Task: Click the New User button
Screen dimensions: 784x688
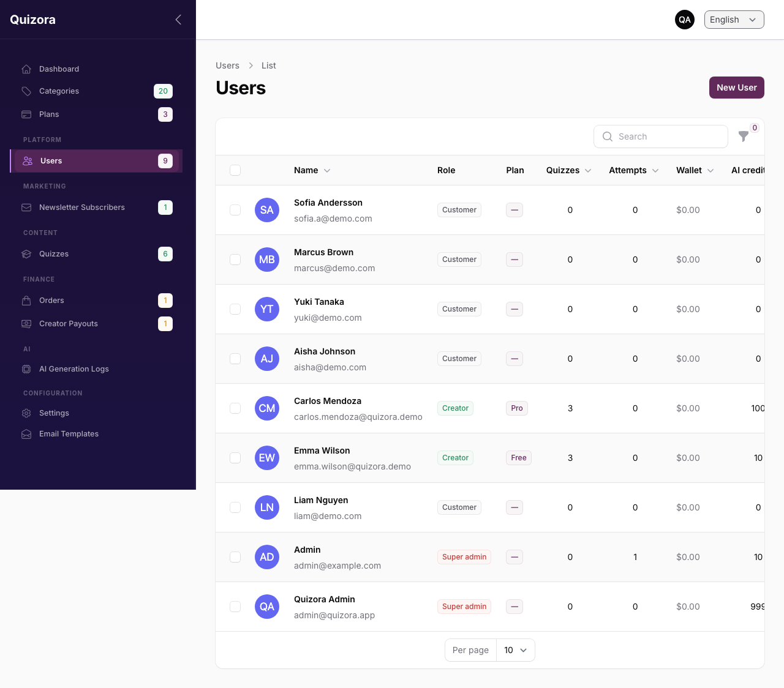Action: (x=736, y=88)
